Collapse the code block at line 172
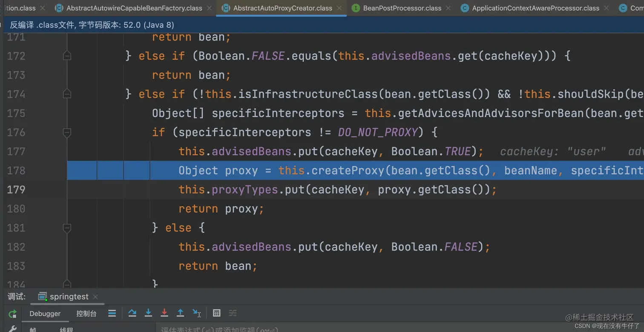The image size is (644, 332). pos(67,56)
